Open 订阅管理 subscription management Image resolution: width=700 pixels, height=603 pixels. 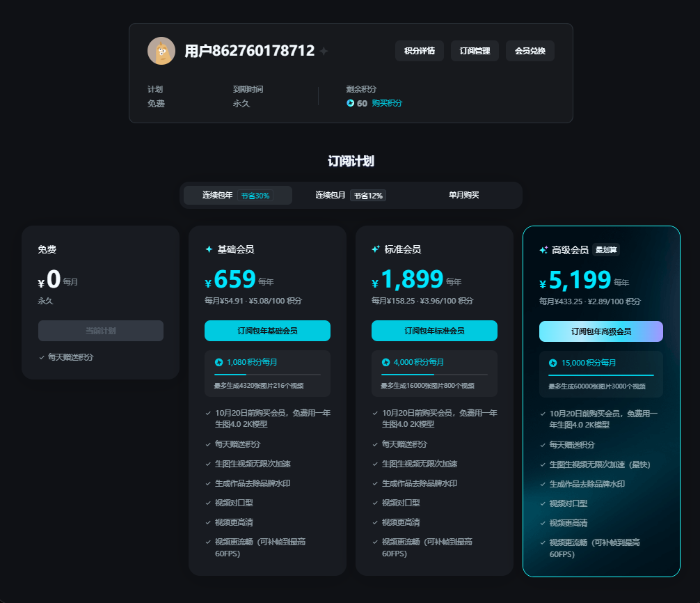[475, 51]
